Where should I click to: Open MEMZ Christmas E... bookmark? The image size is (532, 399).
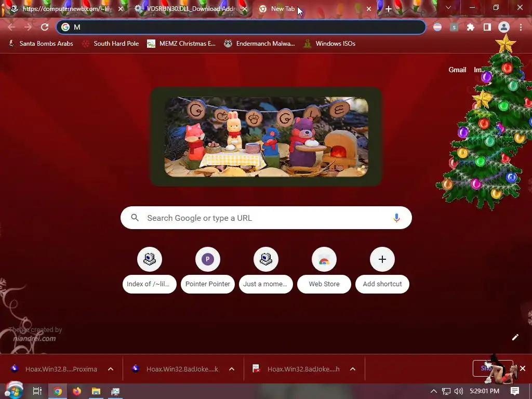181,44
